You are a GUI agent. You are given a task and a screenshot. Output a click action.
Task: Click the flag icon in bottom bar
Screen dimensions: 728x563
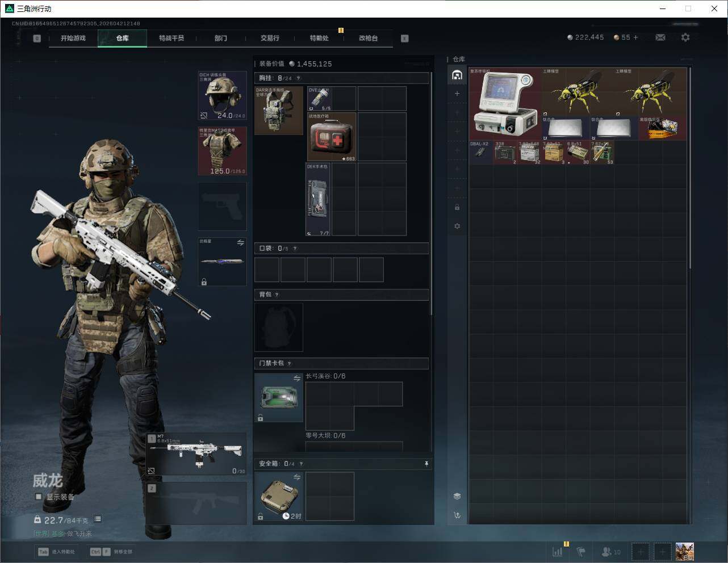click(x=581, y=551)
